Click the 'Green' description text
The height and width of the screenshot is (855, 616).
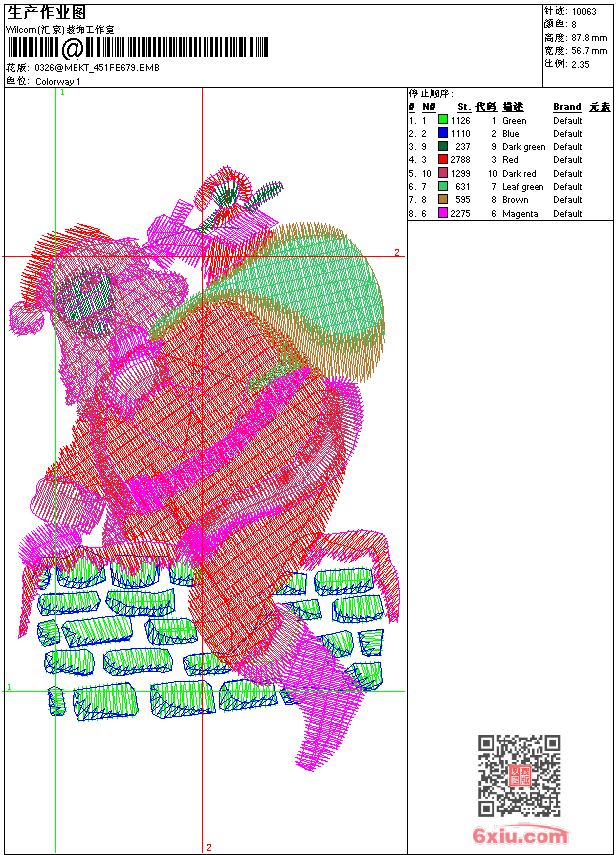514,121
